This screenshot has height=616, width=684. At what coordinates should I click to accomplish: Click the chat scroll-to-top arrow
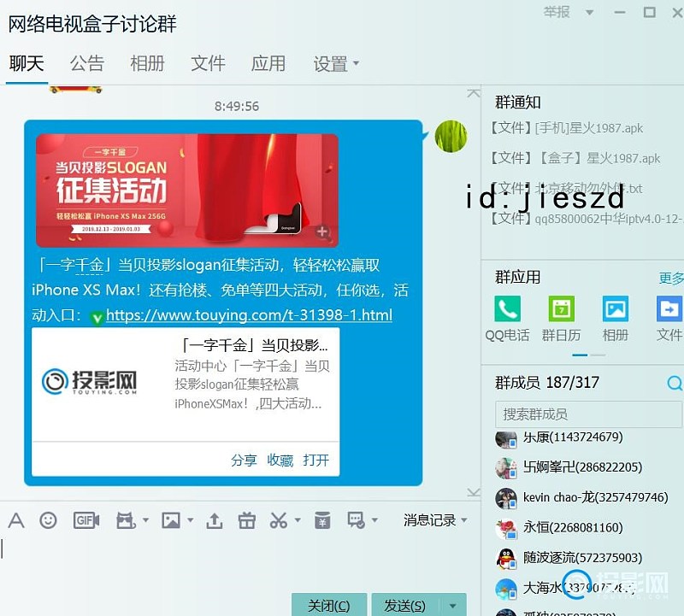pos(474,93)
